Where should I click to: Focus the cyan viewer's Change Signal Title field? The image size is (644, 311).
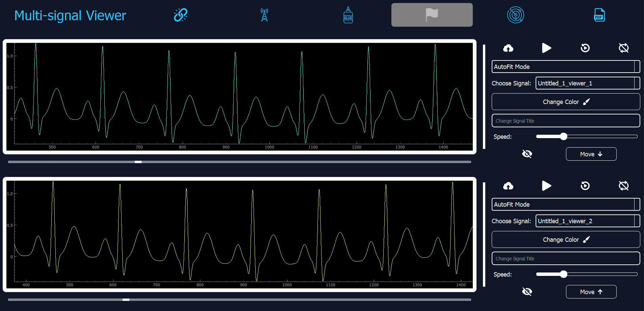566,121
